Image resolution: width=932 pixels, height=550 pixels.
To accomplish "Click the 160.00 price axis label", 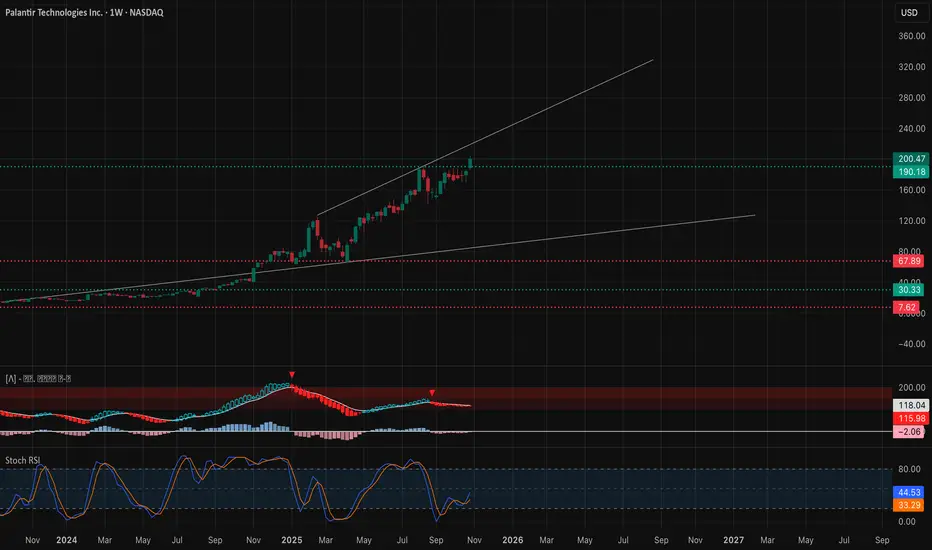I will [912, 190].
